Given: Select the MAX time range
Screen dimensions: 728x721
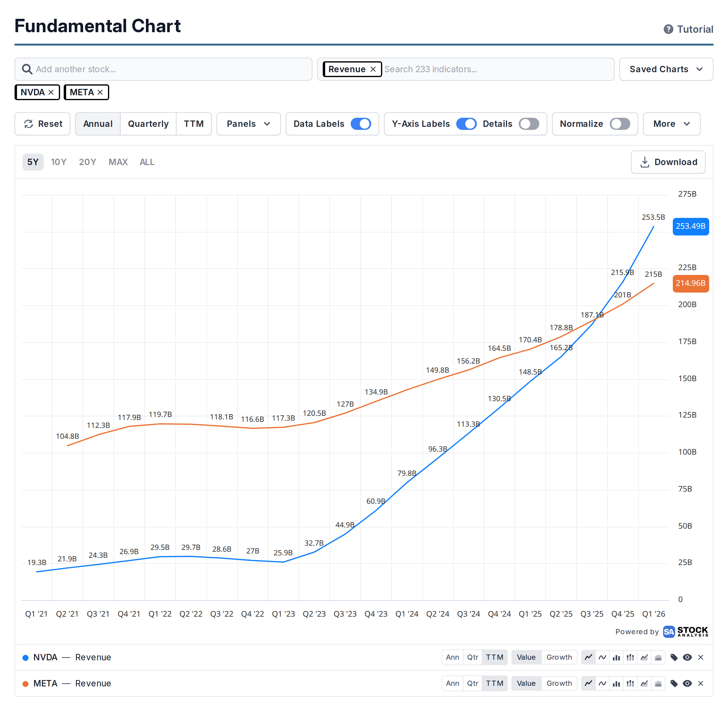Looking at the screenshot, I should pyautogui.click(x=118, y=162).
